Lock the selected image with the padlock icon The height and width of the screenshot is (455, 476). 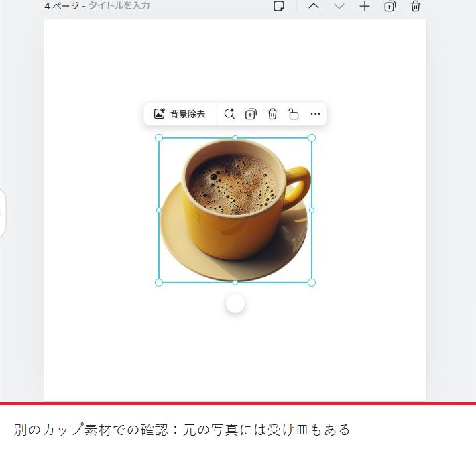(294, 114)
